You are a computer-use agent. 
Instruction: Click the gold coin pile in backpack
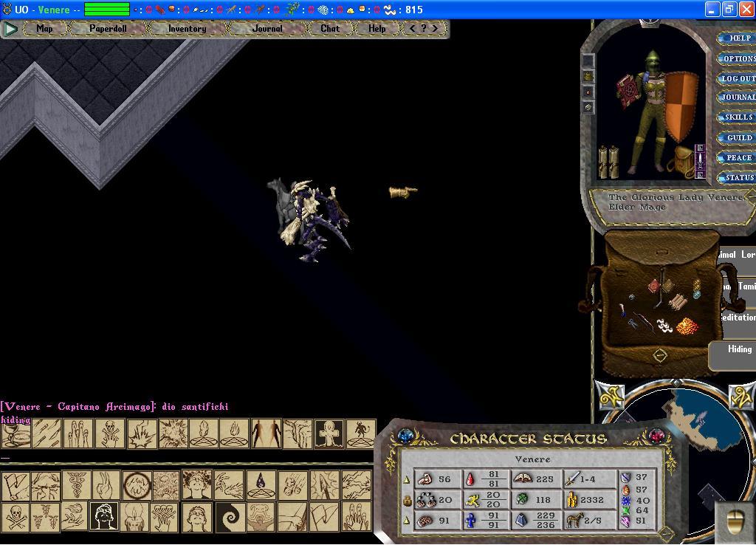(687, 326)
